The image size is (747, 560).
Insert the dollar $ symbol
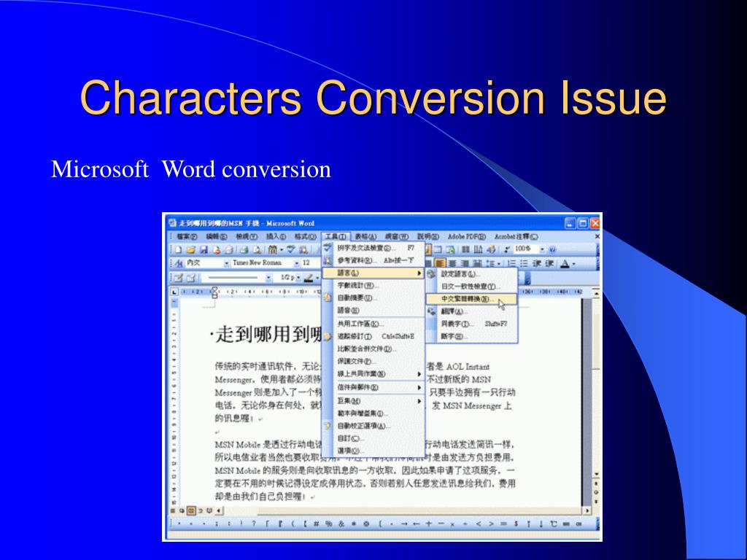click(516, 524)
